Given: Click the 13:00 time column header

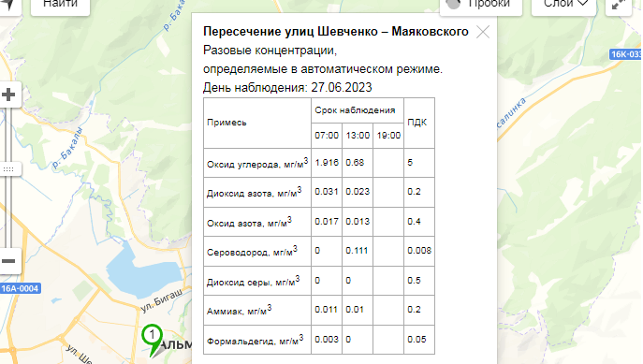Looking at the screenshot, I should [x=358, y=136].
